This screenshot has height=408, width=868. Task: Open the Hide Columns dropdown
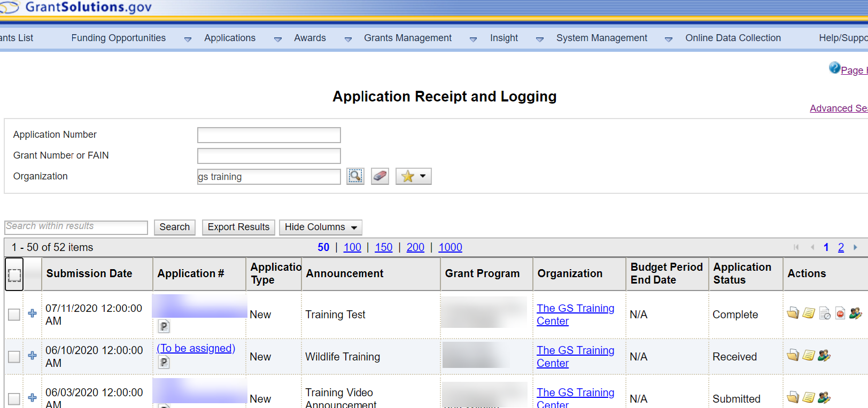(x=320, y=227)
